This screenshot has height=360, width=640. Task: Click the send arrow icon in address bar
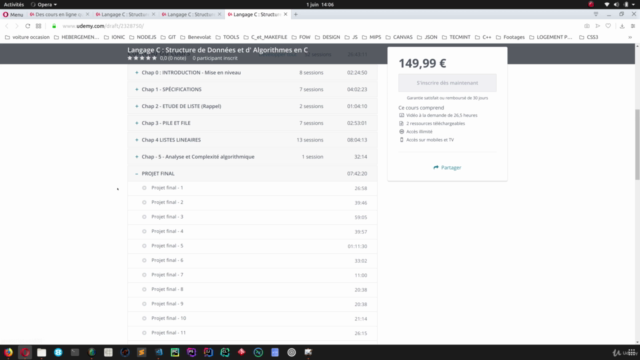[598, 26]
